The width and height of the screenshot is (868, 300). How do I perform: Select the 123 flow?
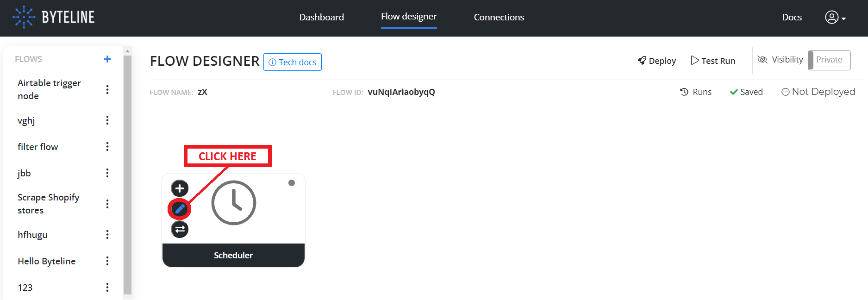[x=25, y=287]
